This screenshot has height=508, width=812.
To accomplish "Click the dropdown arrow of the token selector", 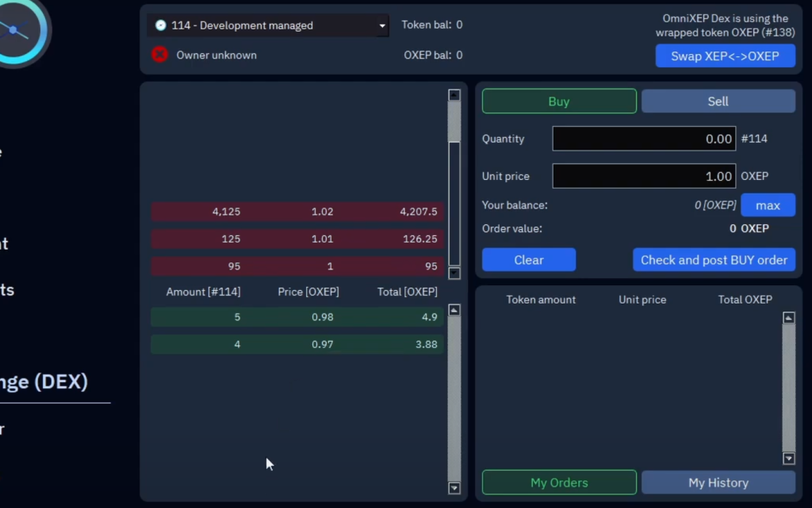I will 381,25.
